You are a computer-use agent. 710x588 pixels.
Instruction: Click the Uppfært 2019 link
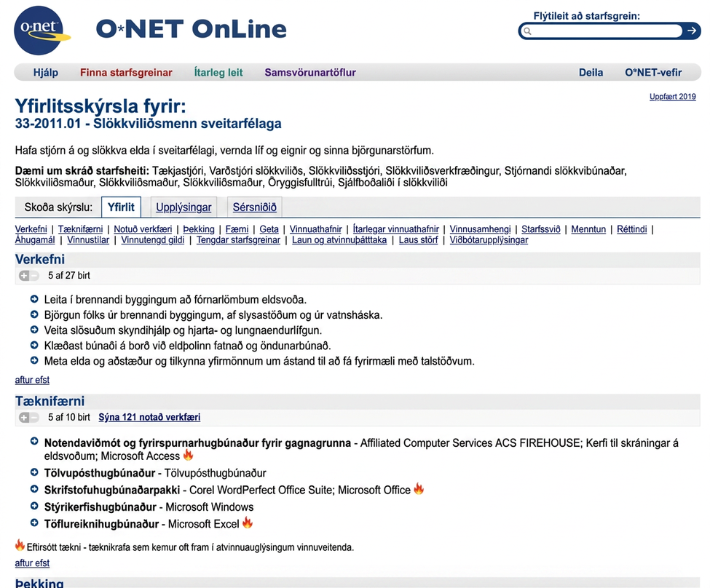point(672,96)
